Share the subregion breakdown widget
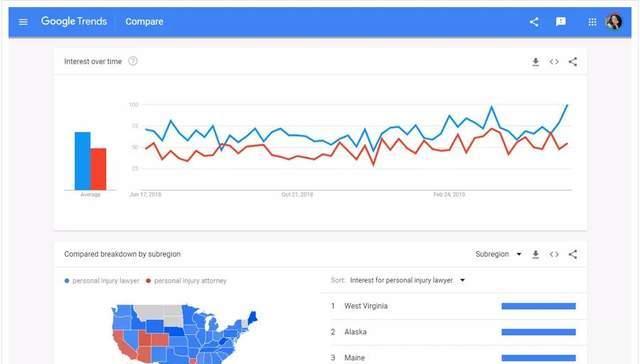Image resolution: width=640 pixels, height=364 pixels. click(573, 254)
